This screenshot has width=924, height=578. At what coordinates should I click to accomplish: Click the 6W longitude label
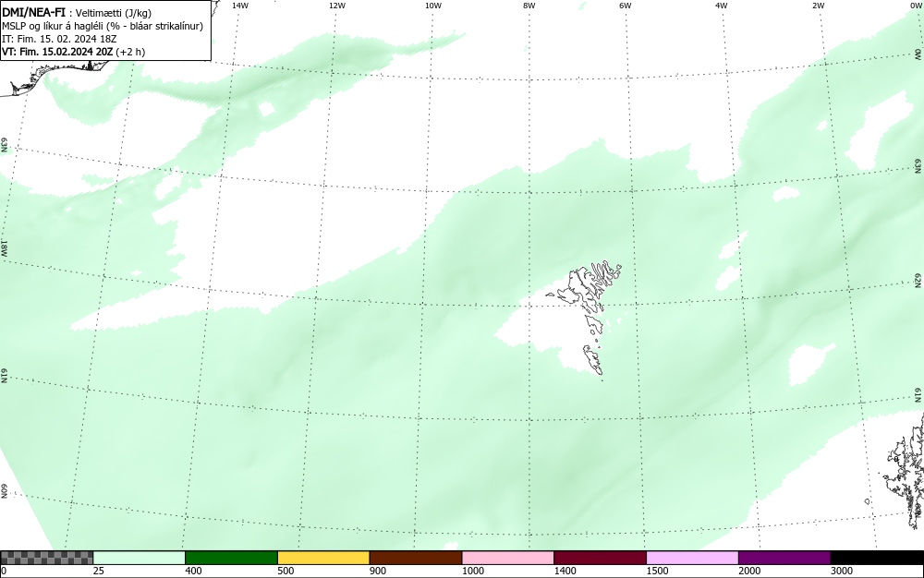coord(626,6)
